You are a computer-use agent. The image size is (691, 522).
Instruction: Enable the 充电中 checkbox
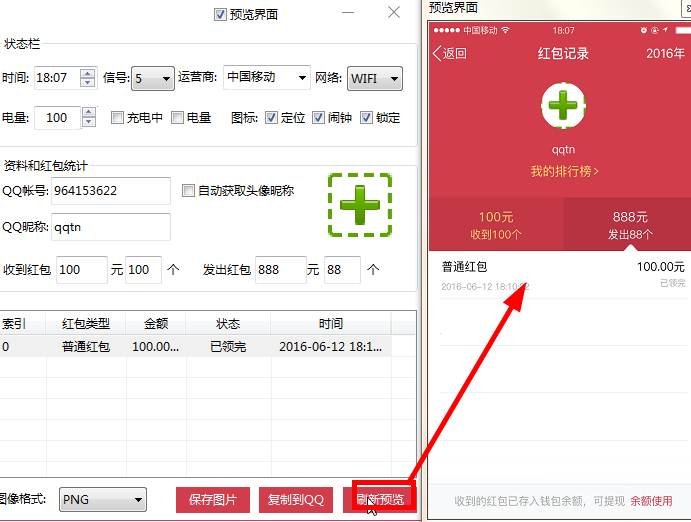[117, 118]
